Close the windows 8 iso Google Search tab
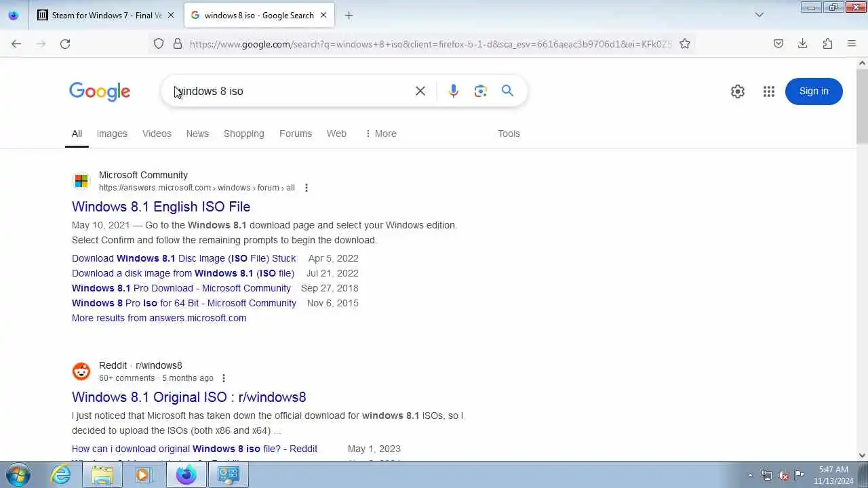868x488 pixels. pos(323,15)
